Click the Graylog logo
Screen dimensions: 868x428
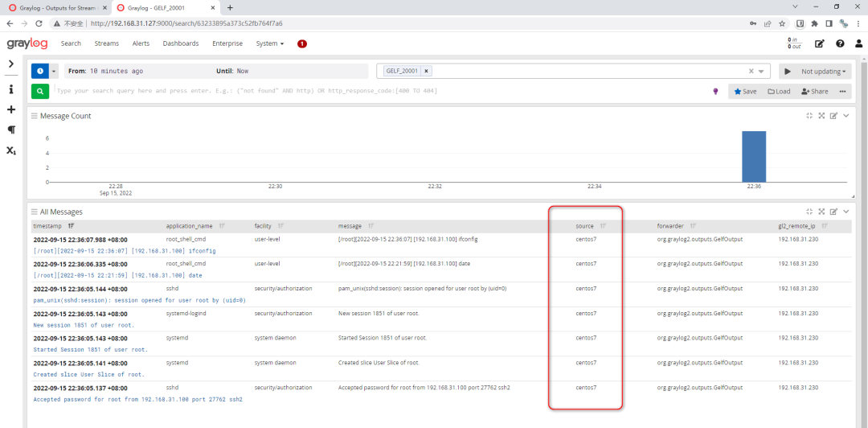click(27, 43)
